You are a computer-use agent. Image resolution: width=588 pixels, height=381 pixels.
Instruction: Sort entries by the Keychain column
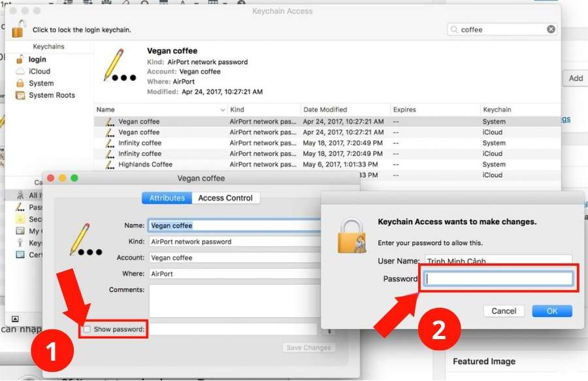[x=497, y=110]
